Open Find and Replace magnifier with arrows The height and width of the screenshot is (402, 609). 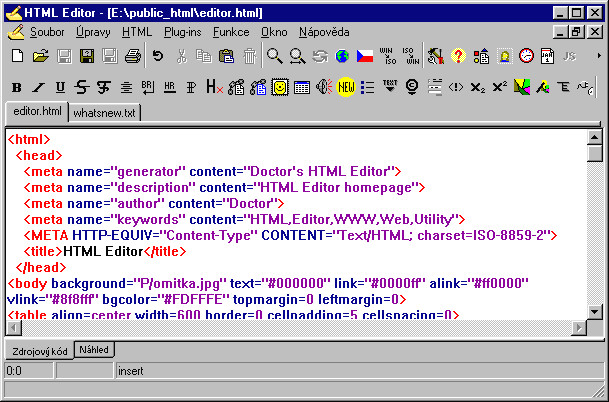coord(298,56)
